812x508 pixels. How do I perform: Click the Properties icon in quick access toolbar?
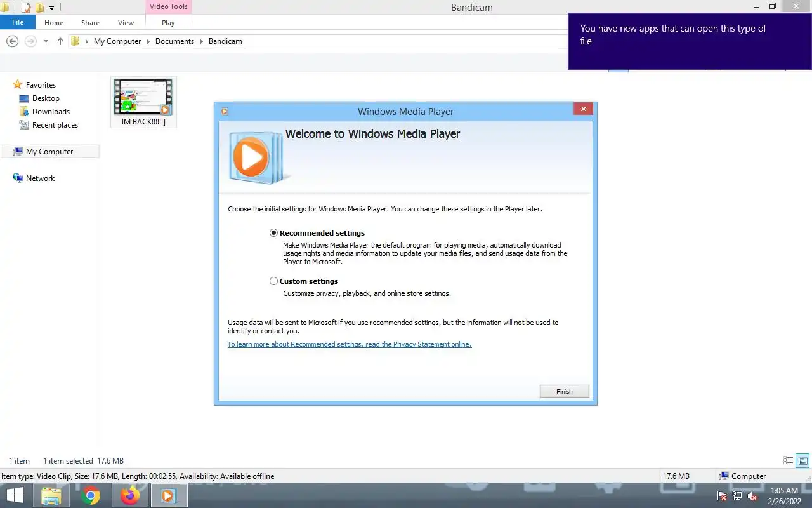tap(26, 8)
